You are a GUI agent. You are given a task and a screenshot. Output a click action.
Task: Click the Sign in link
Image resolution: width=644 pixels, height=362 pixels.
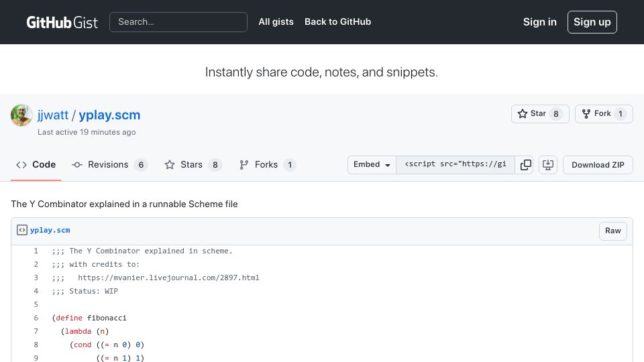(539, 22)
